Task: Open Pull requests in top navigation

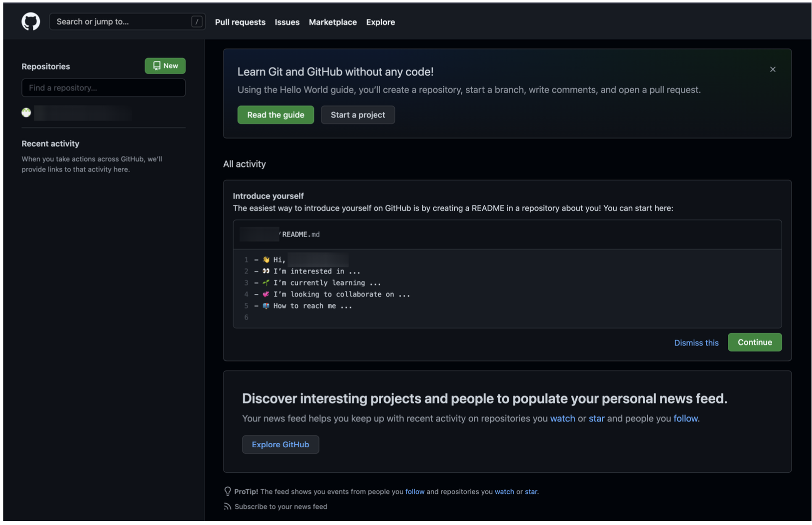Action: (240, 22)
